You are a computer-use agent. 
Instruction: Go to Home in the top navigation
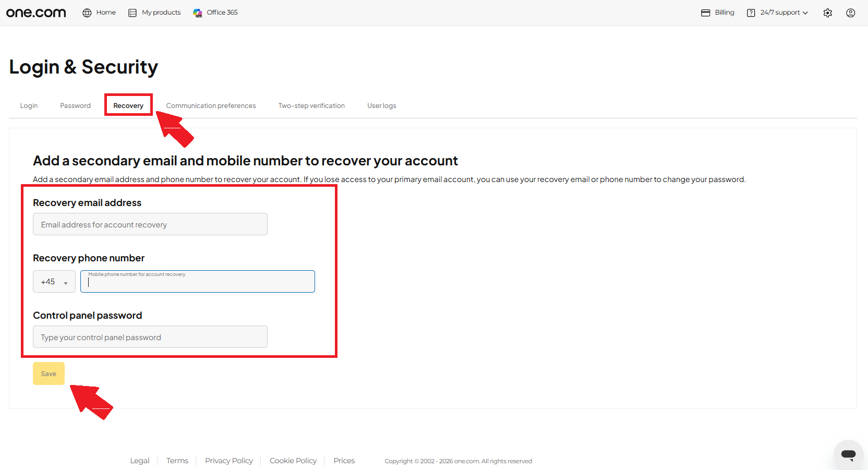(106, 13)
